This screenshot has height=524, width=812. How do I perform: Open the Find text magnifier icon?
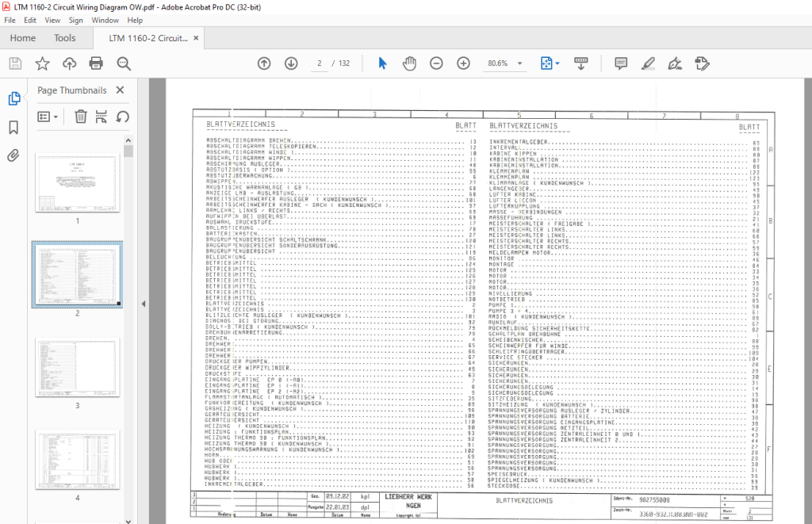124,63
